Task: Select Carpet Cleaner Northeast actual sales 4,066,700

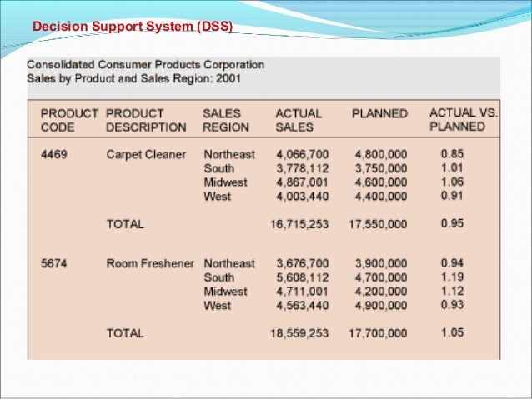Action: [303, 155]
